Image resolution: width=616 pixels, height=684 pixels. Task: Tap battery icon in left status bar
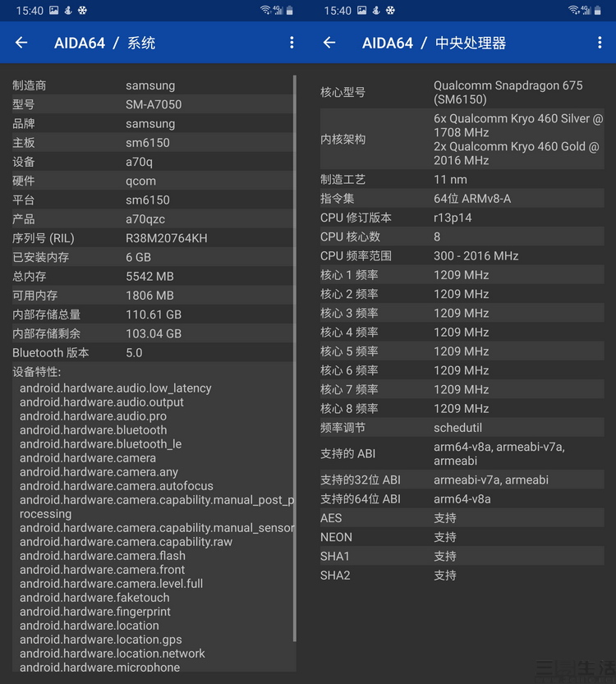pyautogui.click(x=290, y=10)
